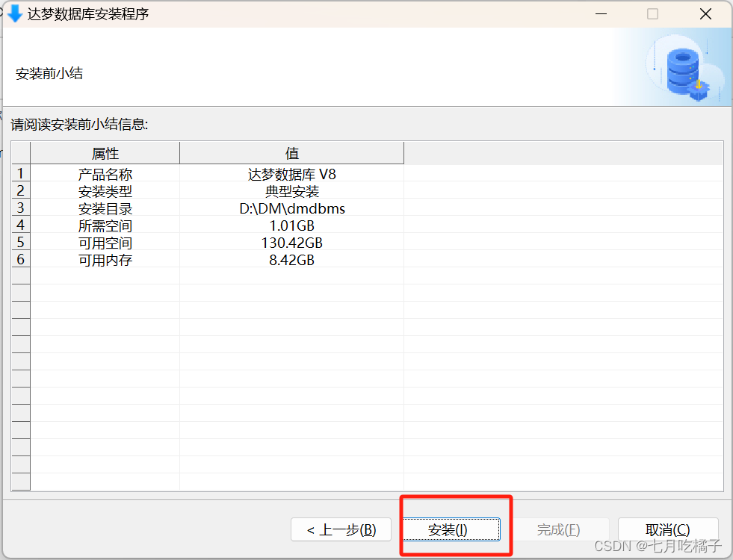This screenshot has height=560, width=733.
Task: Select the 可用内存 cell
Action: 105,260
